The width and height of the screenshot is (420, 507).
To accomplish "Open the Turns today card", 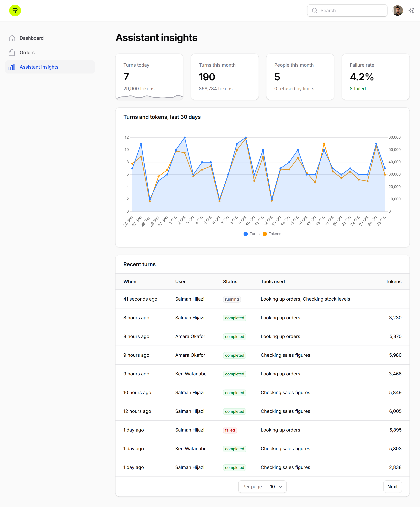I will [149, 77].
